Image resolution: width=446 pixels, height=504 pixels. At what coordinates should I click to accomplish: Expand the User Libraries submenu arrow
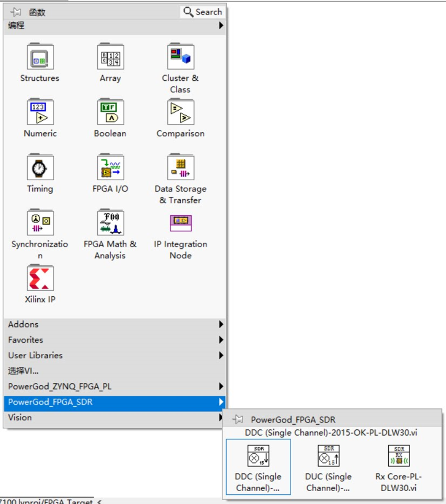(x=221, y=355)
